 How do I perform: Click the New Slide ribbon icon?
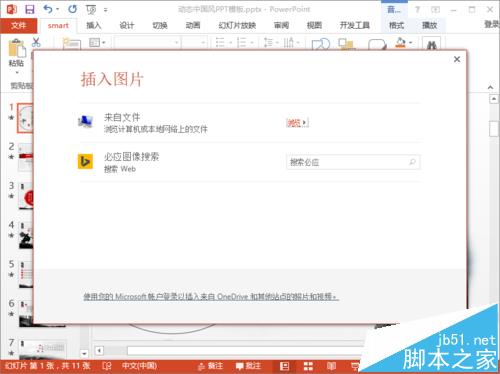[x=72, y=43]
